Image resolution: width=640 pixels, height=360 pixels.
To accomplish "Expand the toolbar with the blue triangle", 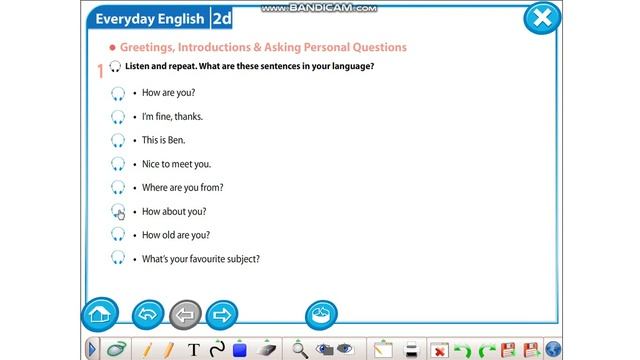I will click(92, 349).
